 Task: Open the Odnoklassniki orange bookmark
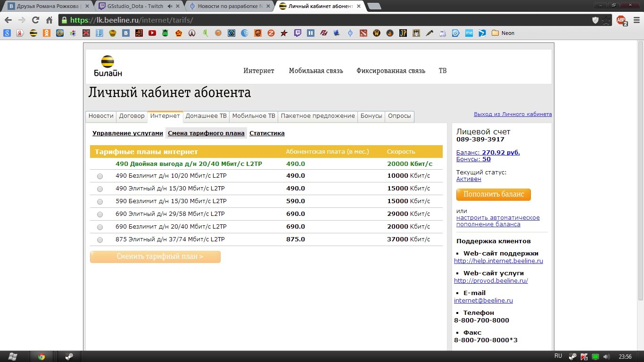(x=46, y=33)
